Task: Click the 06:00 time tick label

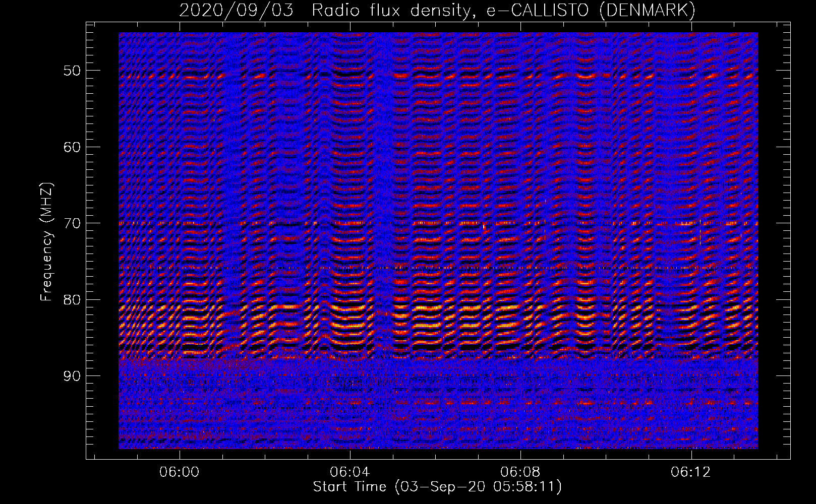Action: pos(179,472)
